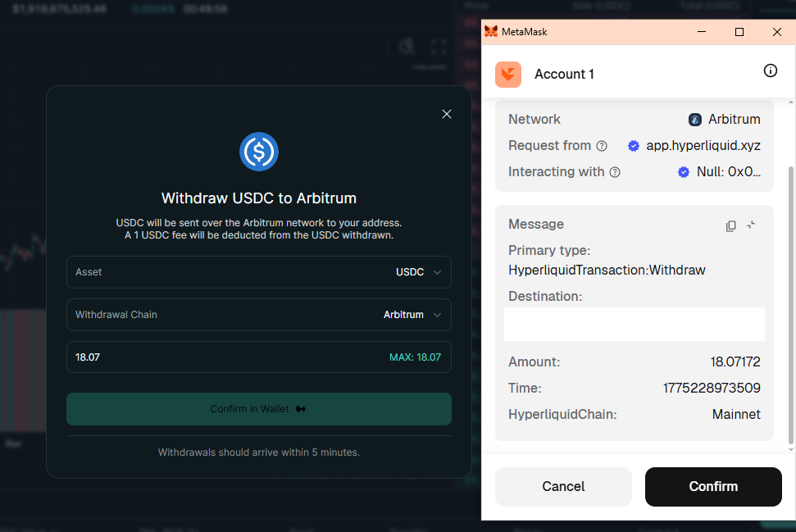Click the Account 1 avatar icon

click(x=508, y=74)
